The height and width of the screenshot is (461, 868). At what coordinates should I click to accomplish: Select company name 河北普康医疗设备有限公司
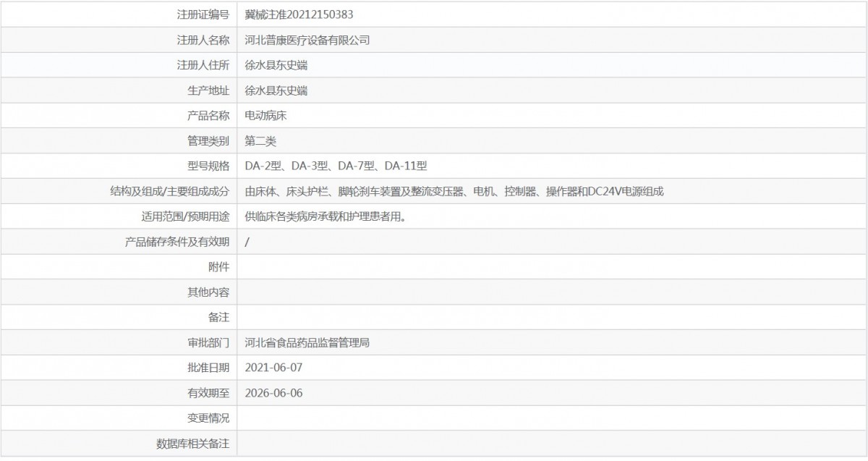tap(307, 41)
